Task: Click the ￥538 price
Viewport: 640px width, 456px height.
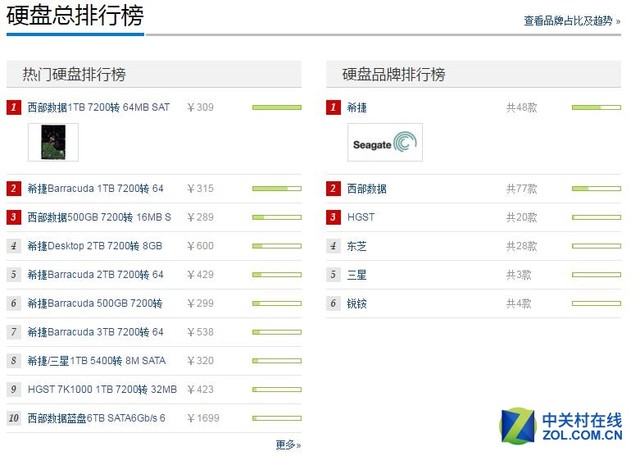Action: pos(200,332)
